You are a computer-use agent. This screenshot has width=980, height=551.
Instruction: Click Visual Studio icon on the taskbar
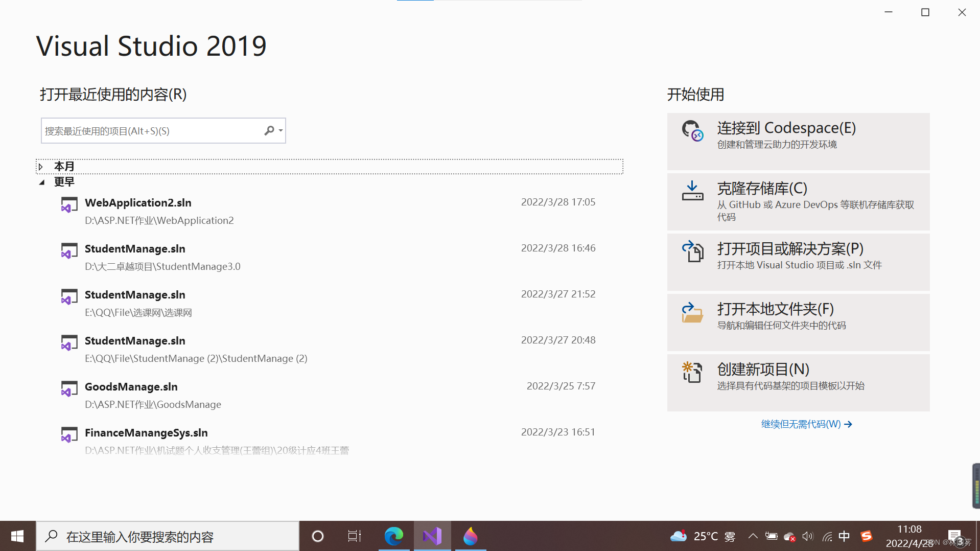tap(432, 536)
